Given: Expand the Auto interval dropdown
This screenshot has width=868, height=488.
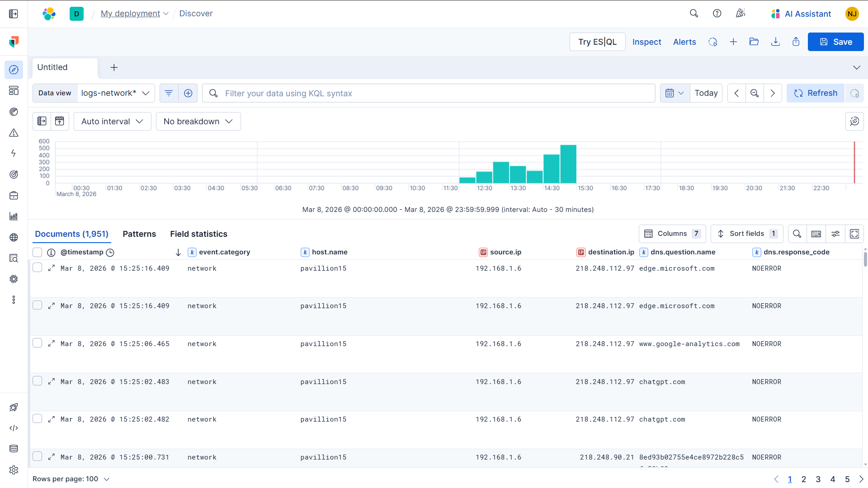Looking at the screenshot, I should (112, 121).
